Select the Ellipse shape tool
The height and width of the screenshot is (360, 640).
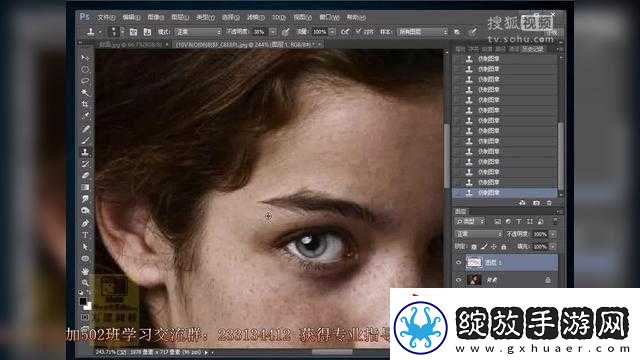pos(85,259)
